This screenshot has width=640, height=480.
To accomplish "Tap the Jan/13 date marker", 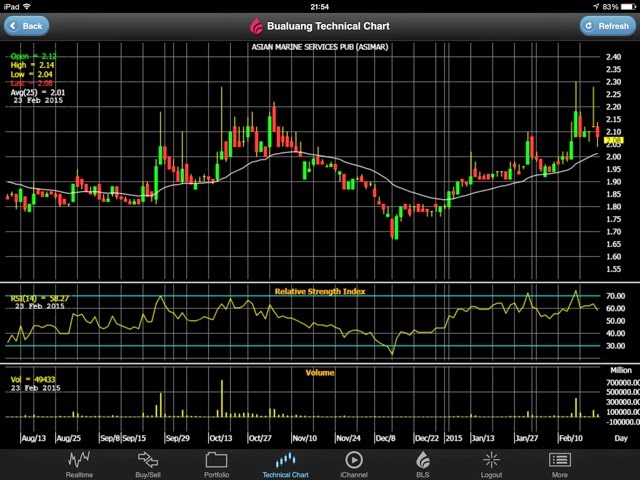I will tap(483, 438).
